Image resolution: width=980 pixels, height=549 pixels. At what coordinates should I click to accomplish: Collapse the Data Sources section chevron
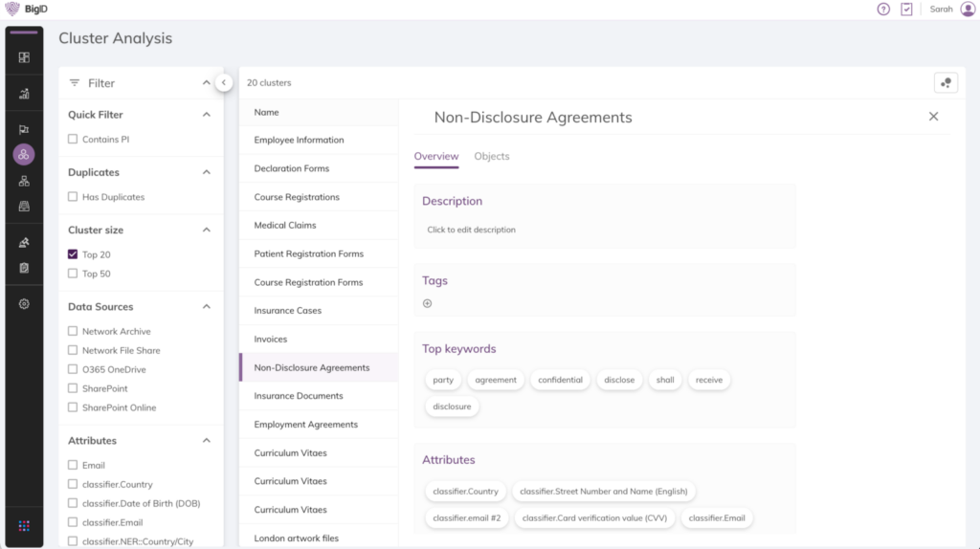pyautogui.click(x=206, y=307)
